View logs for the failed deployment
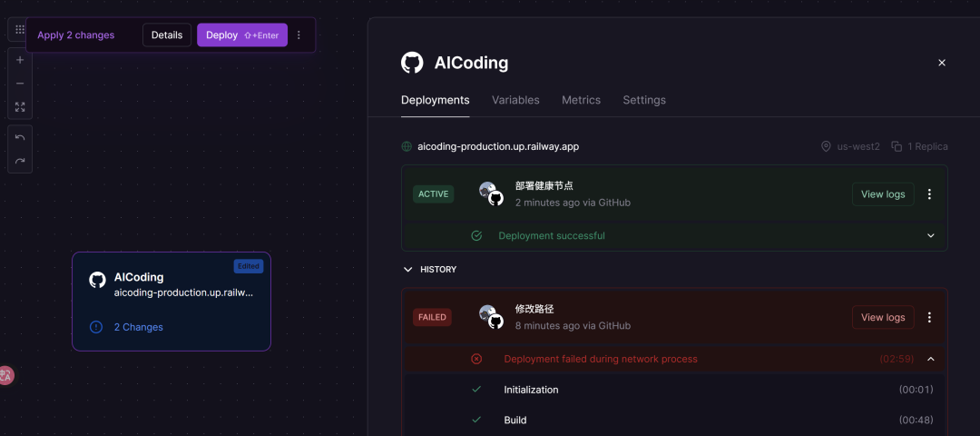980x436 pixels. 883,318
